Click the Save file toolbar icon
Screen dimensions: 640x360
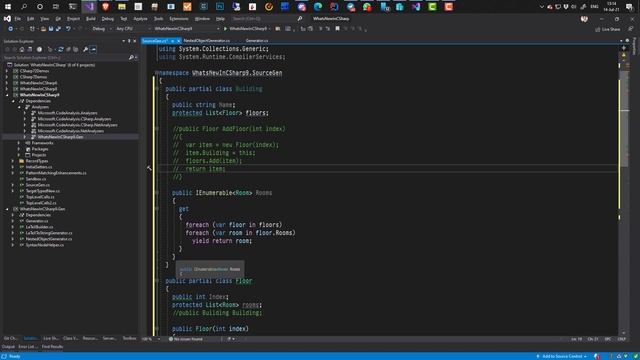pos(51,29)
